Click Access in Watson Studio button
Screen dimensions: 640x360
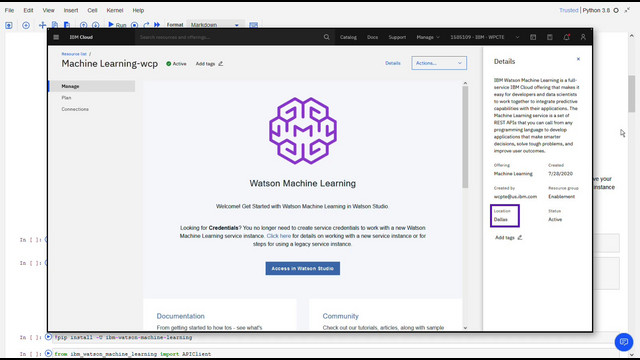[x=302, y=269]
